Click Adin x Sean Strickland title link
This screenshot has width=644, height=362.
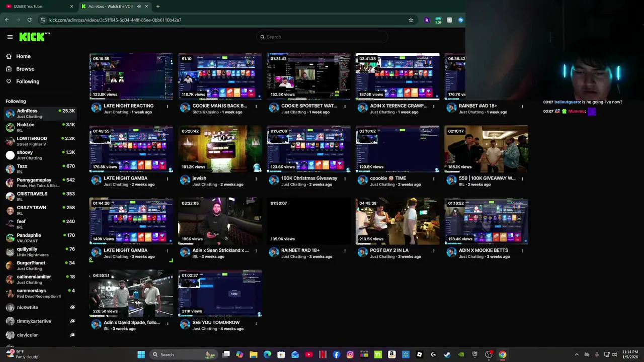(220, 250)
